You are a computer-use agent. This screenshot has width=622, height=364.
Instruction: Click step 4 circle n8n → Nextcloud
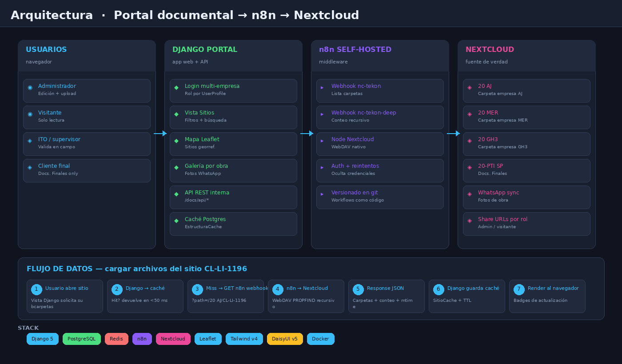pos(278,289)
